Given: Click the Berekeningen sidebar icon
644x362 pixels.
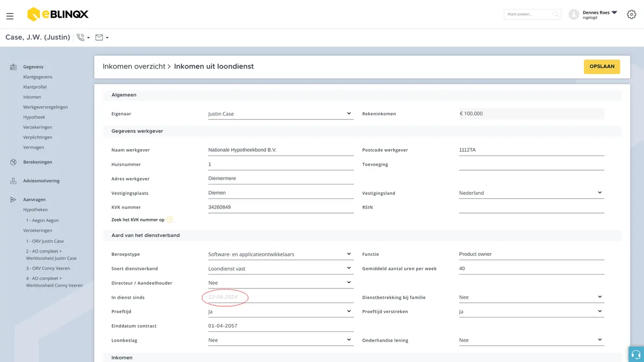Looking at the screenshot, I should 13,162.
